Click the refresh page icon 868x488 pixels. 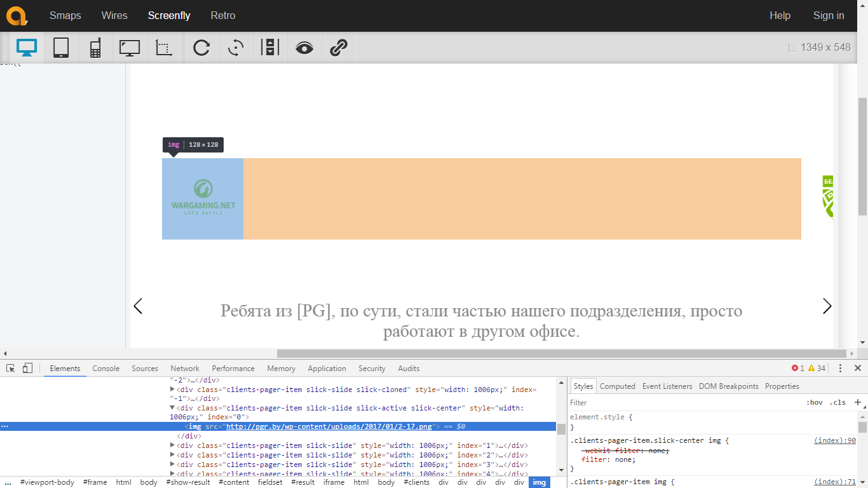click(201, 48)
